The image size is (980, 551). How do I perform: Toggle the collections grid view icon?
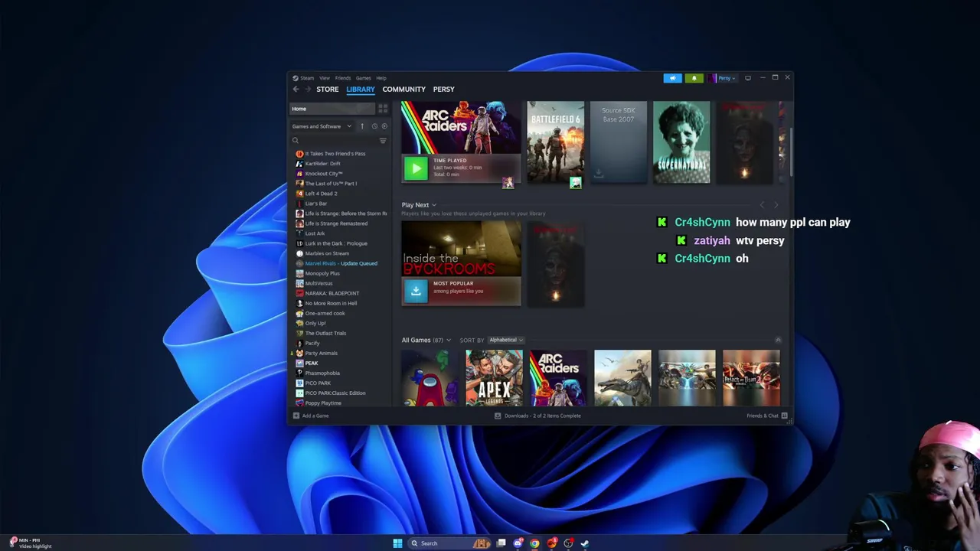383,109
